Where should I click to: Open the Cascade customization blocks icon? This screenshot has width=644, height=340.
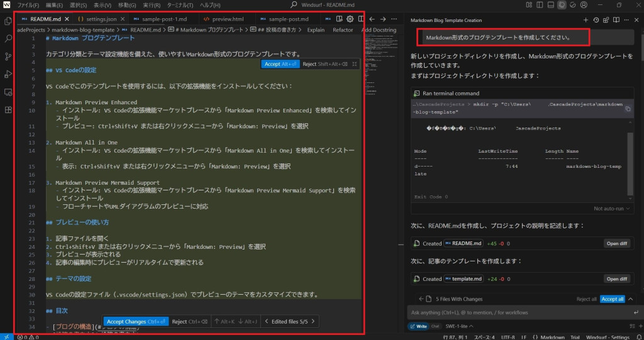606,19
